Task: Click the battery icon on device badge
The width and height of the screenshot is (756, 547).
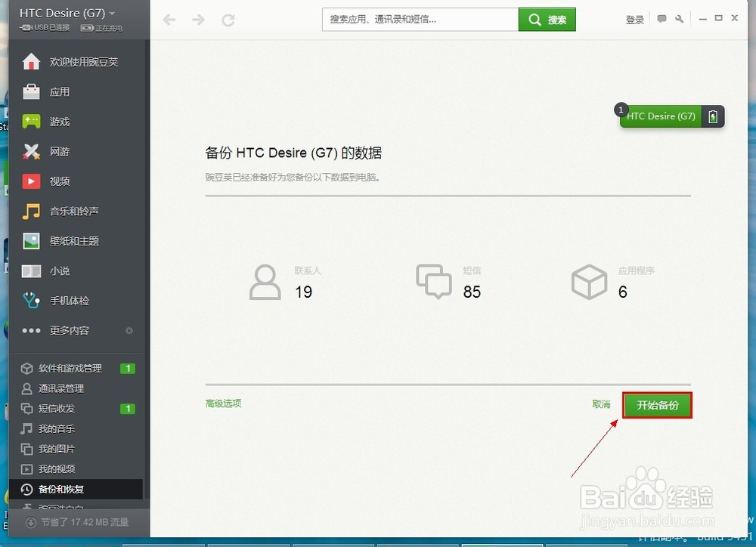Action: click(x=713, y=116)
